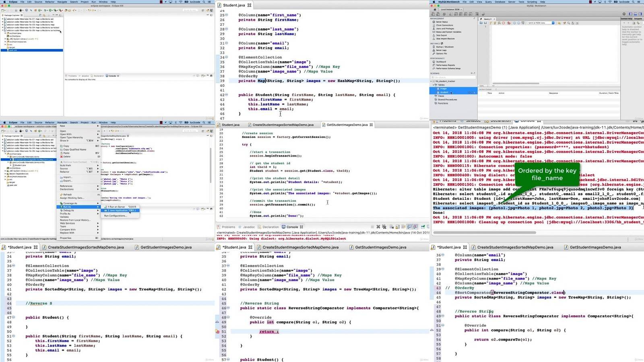
Task: Click Data Export in the Management section
Action: pos(442,35)
